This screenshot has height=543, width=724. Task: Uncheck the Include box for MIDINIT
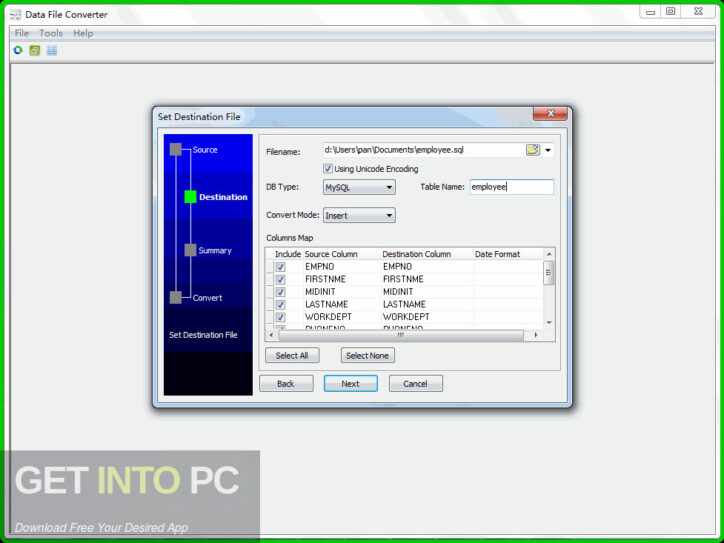tap(280, 292)
